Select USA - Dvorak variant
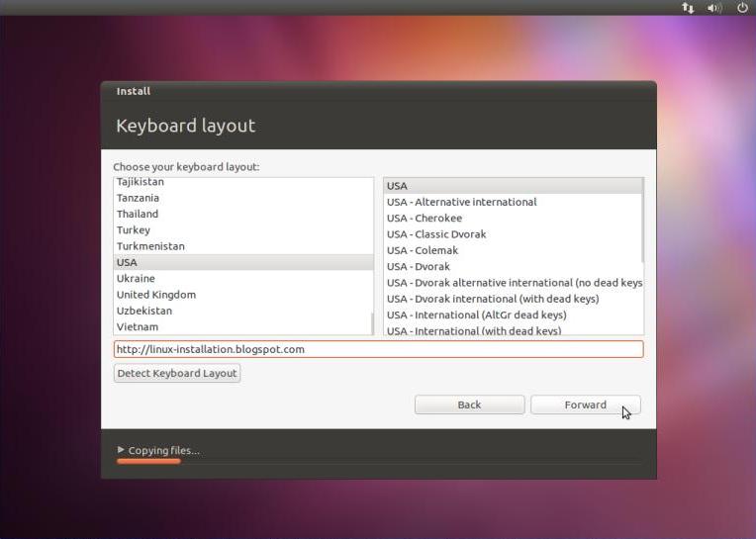 (x=512, y=267)
